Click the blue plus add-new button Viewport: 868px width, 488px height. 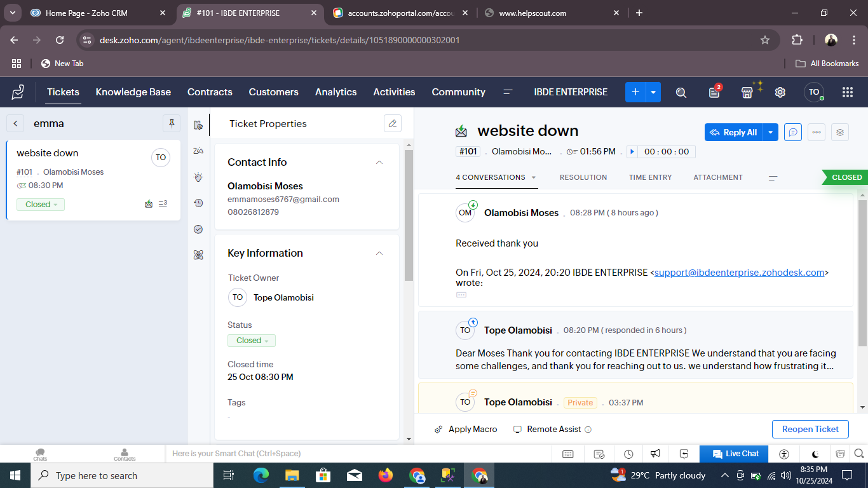click(635, 92)
